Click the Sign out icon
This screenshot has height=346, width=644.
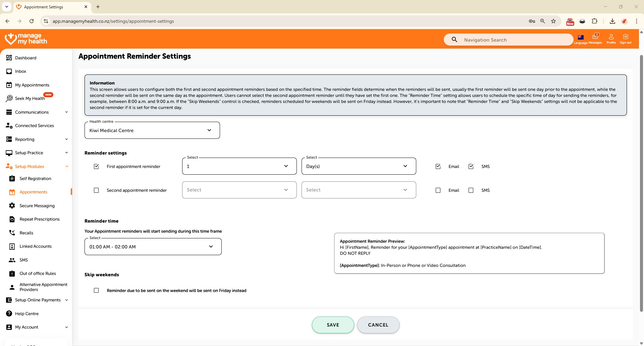tap(625, 37)
